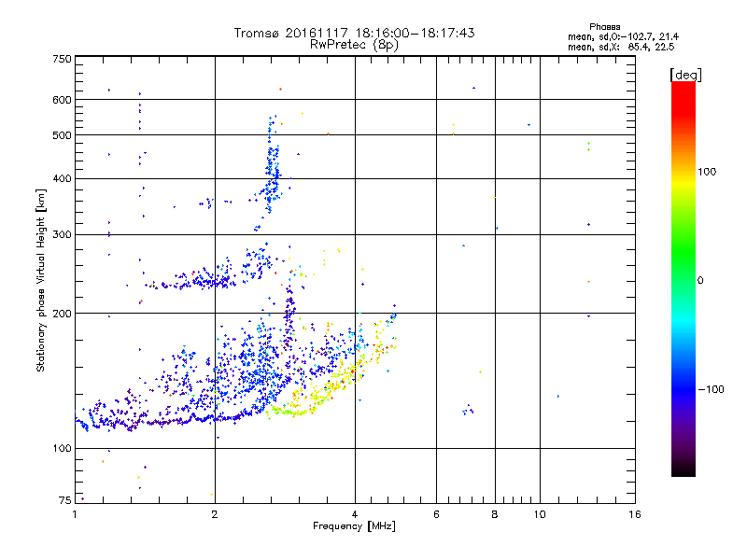Click the rainbow phase colorbar
Viewport: 747px width, 560px height.
684,278
